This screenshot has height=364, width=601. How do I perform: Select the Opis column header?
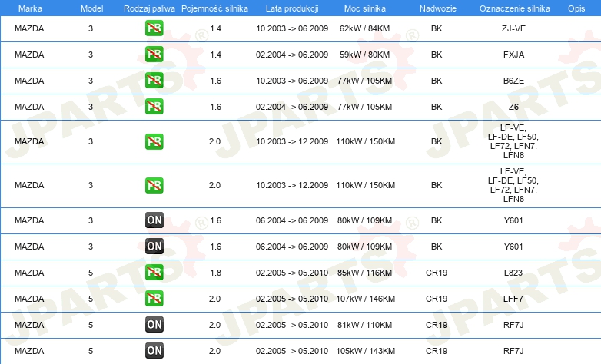(576, 8)
